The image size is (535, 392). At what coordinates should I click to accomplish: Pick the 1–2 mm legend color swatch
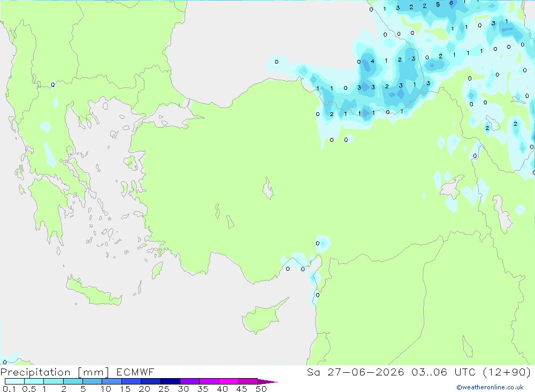tap(53, 381)
